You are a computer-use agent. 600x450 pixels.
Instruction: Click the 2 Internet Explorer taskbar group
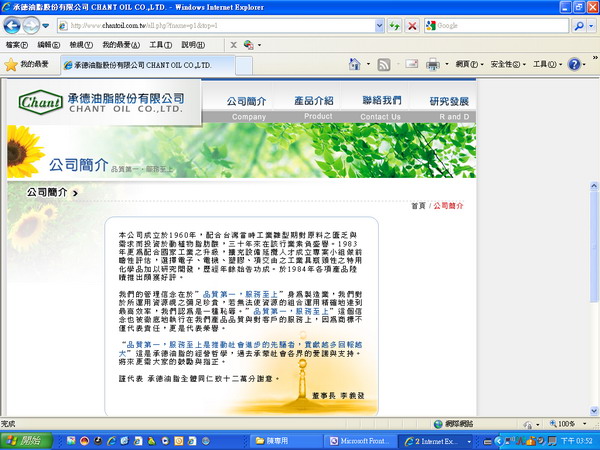pyautogui.click(x=435, y=441)
